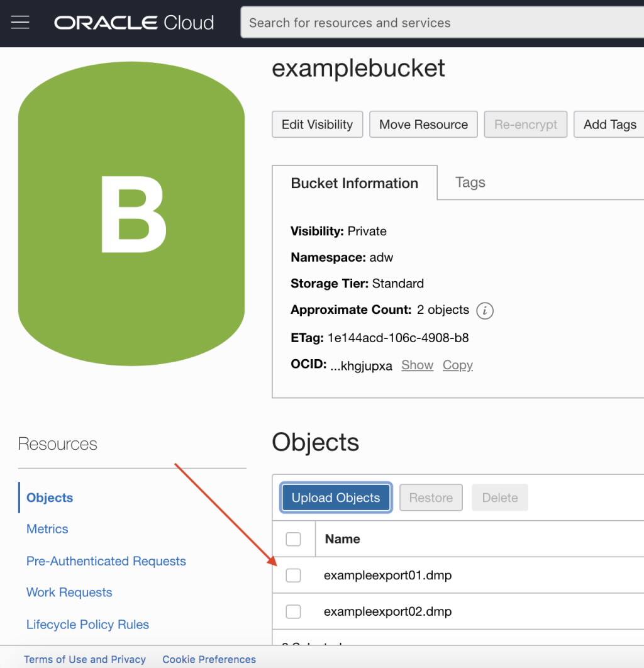Click the Oracle Cloud logo

(x=133, y=22)
